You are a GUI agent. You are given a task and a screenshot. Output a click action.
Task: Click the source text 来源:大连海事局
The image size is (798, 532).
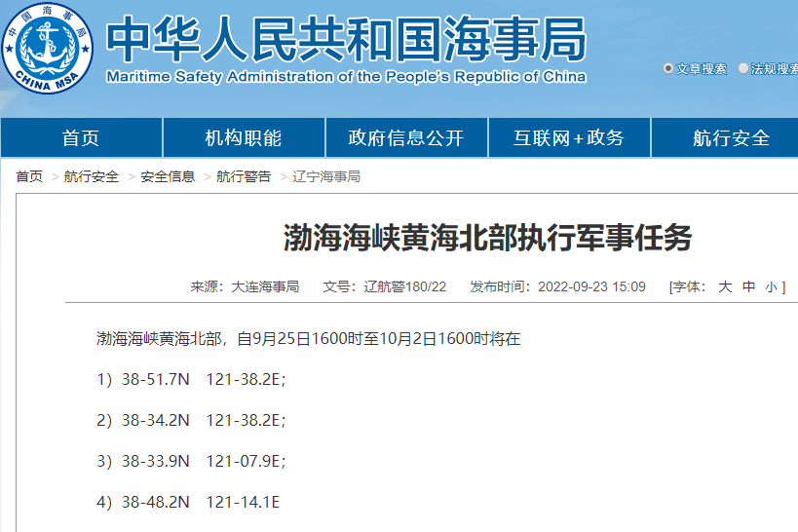(245, 286)
